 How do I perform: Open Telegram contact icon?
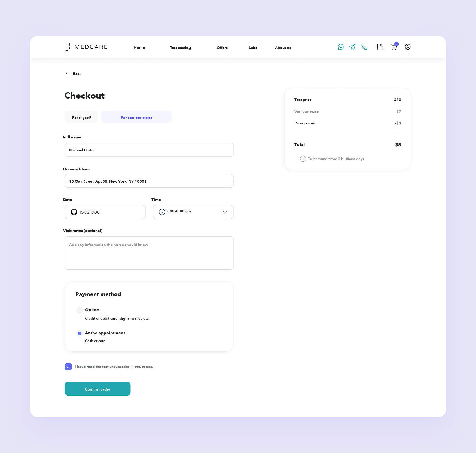point(352,47)
